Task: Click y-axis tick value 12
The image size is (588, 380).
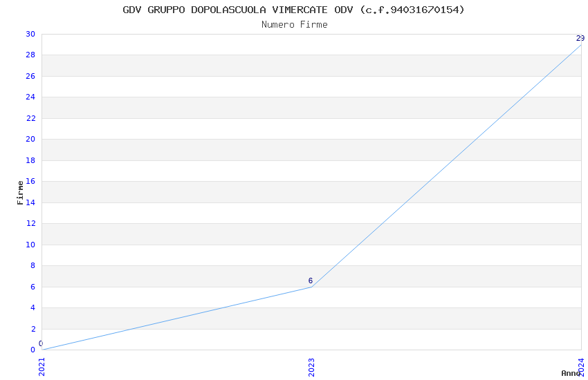Action: click(30, 223)
